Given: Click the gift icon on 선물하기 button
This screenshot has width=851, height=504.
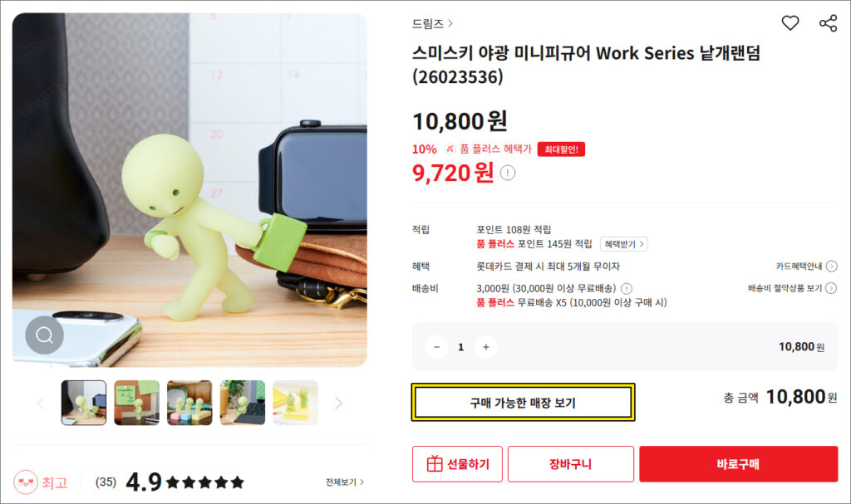Looking at the screenshot, I should click(x=434, y=464).
